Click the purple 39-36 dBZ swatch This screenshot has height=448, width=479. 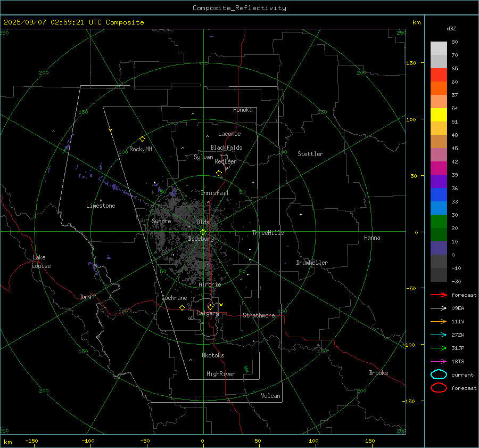[439, 182]
